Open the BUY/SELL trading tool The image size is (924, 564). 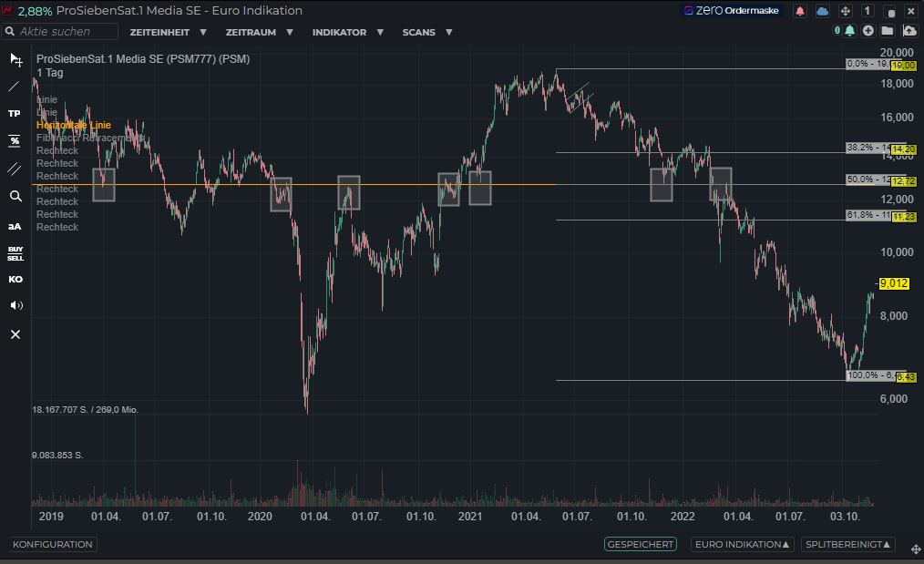[15, 253]
